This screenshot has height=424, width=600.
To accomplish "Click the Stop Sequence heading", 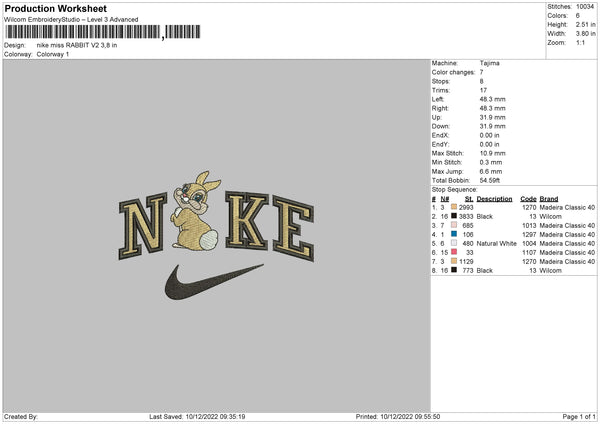I will (x=455, y=190).
